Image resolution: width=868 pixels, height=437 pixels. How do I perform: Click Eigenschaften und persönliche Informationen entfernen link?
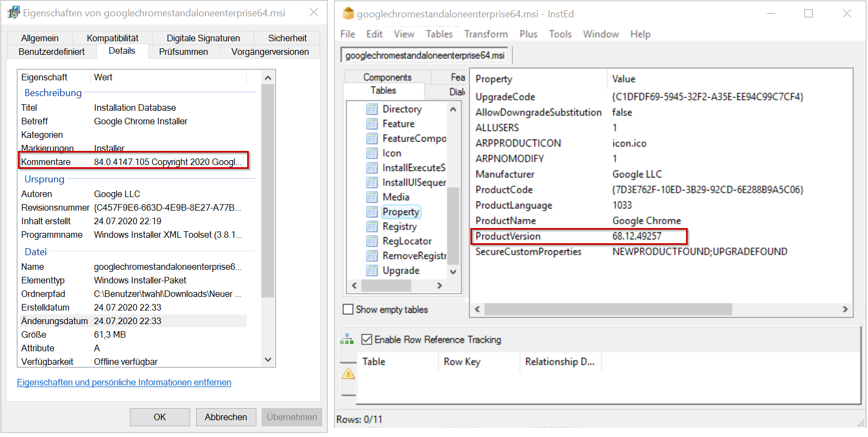click(124, 382)
